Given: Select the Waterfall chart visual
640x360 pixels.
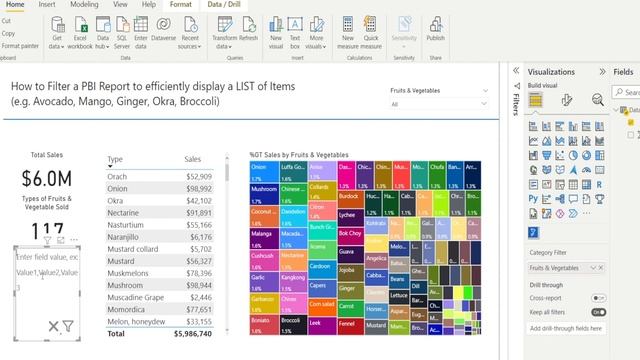Looking at the screenshot, I should (533, 156).
